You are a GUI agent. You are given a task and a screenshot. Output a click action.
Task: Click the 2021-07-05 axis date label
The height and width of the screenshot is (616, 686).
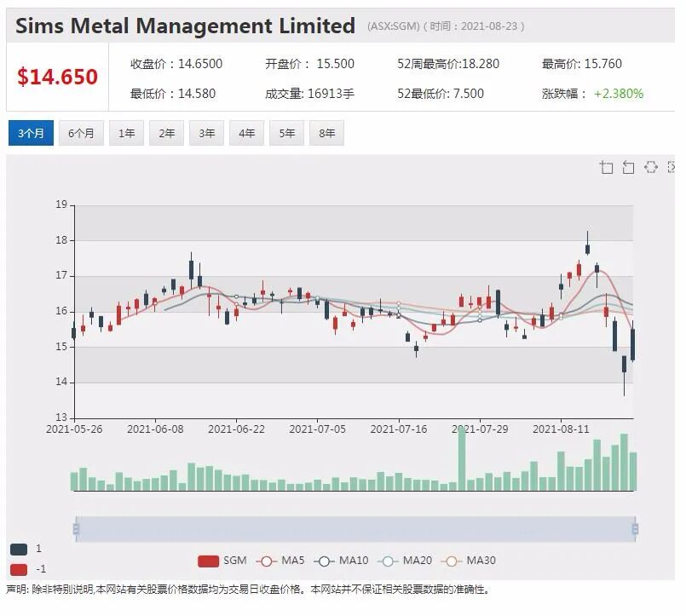point(318,429)
